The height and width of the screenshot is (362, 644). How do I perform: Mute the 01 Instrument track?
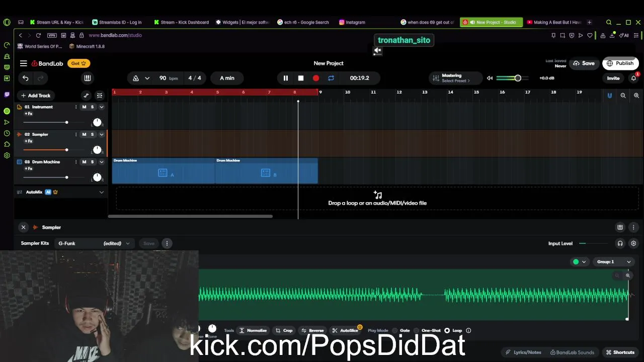click(x=84, y=107)
